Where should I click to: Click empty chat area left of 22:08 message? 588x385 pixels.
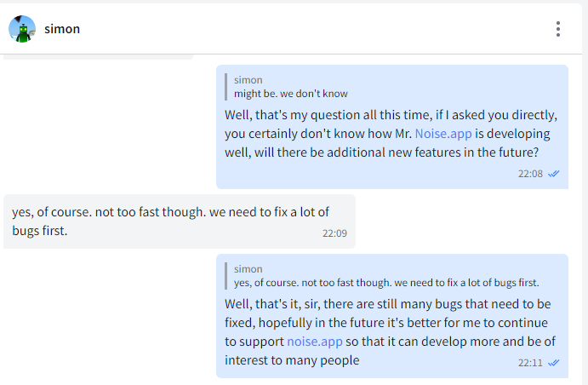point(109,127)
